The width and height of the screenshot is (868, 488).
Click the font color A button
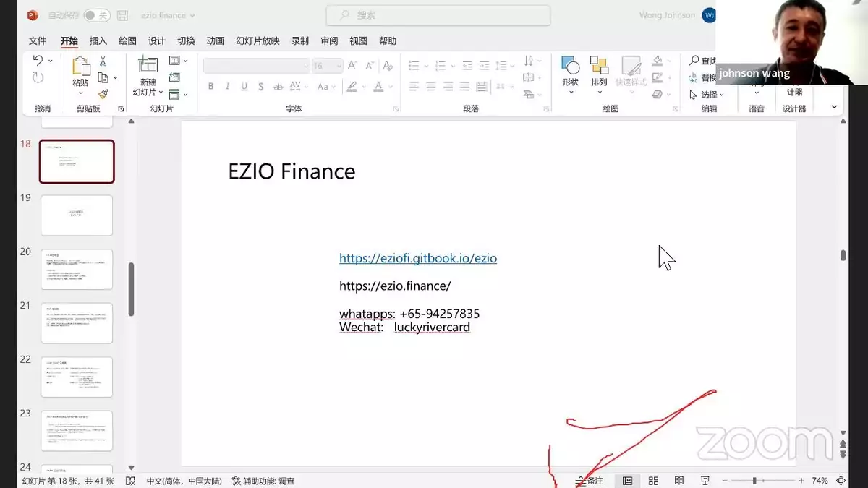(378, 87)
